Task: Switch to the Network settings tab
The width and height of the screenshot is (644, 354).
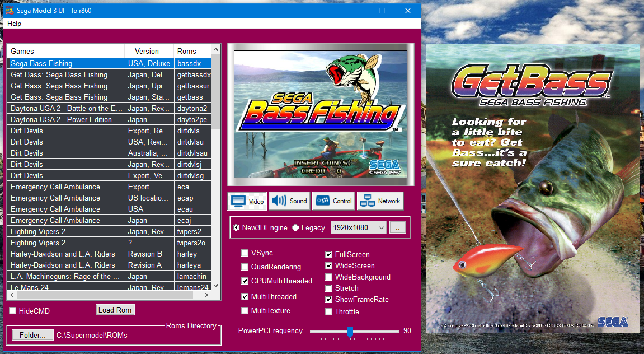Action: tap(380, 201)
